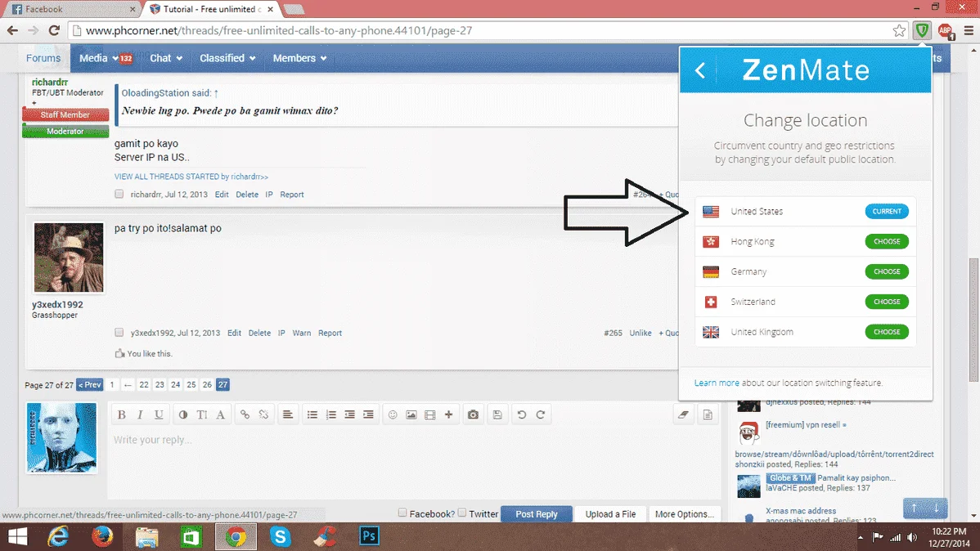Open VIEW ALL THREADS STARTED by richardrr
Image resolution: width=980 pixels, height=551 pixels.
pyautogui.click(x=191, y=177)
